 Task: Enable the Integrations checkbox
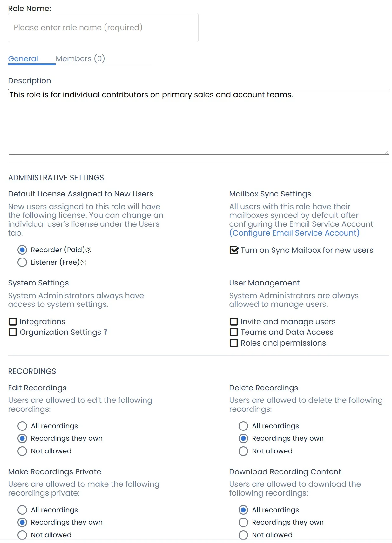click(x=13, y=322)
